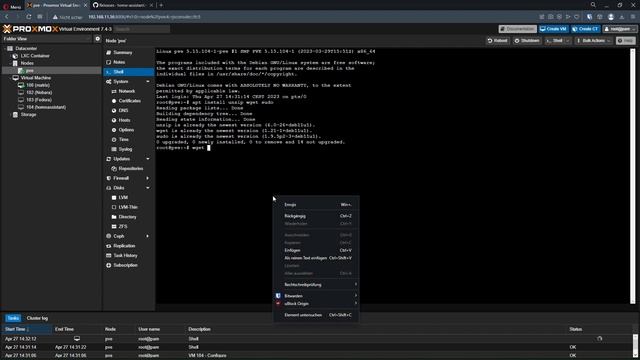
Task: Select the Storage folder in the tree
Action: pyautogui.click(x=28, y=115)
